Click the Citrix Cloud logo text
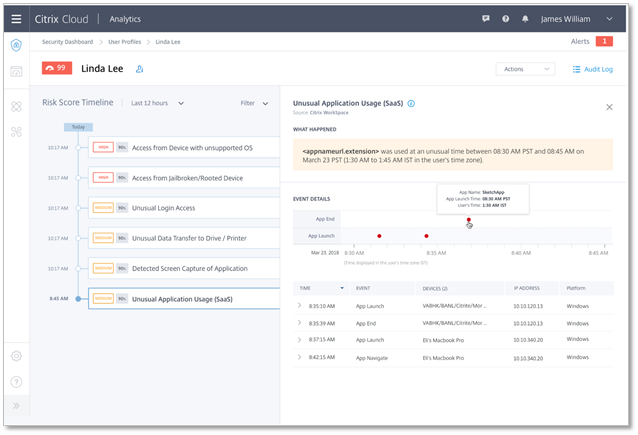 point(61,19)
